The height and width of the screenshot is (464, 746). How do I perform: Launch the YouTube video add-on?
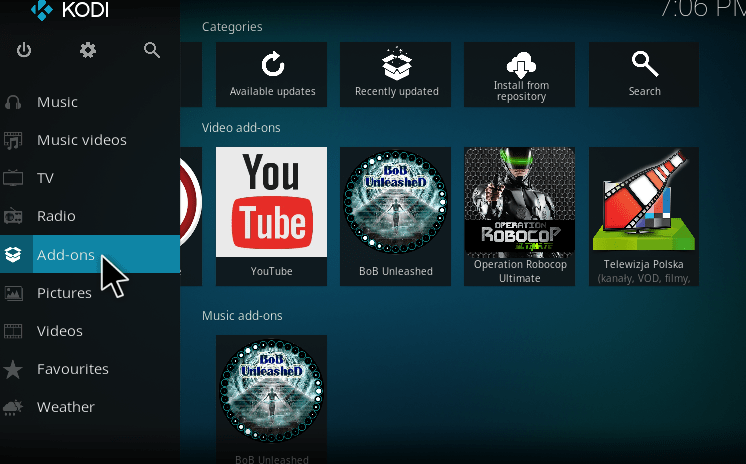tap(272, 215)
